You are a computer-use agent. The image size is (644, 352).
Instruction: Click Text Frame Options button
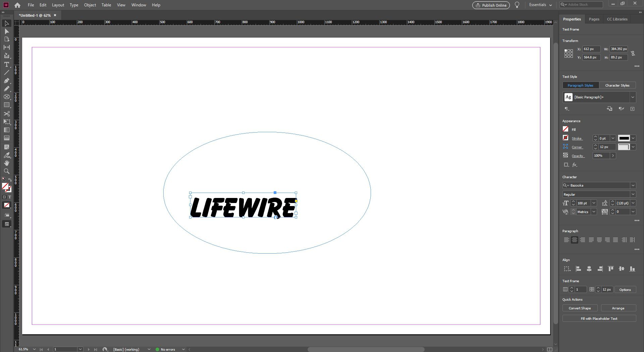[x=625, y=290]
